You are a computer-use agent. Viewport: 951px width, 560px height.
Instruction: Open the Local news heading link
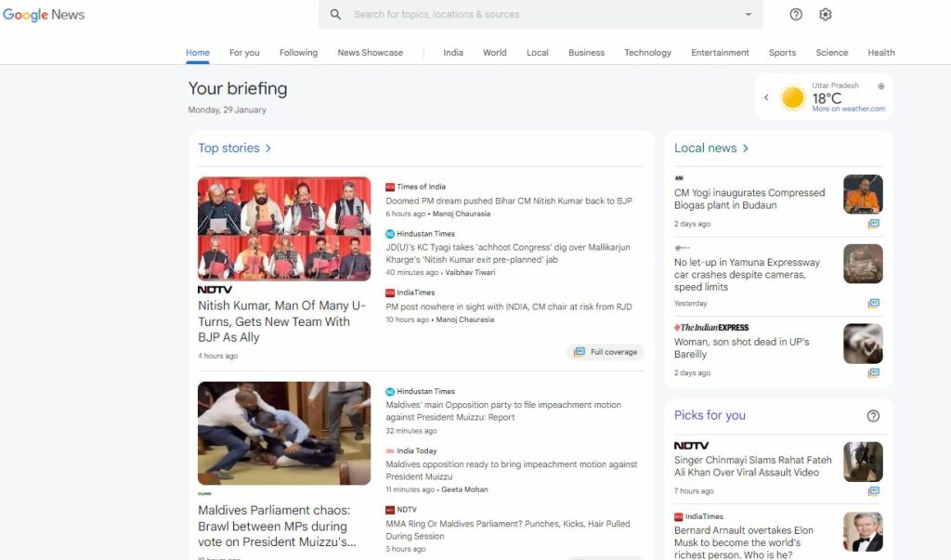(706, 148)
